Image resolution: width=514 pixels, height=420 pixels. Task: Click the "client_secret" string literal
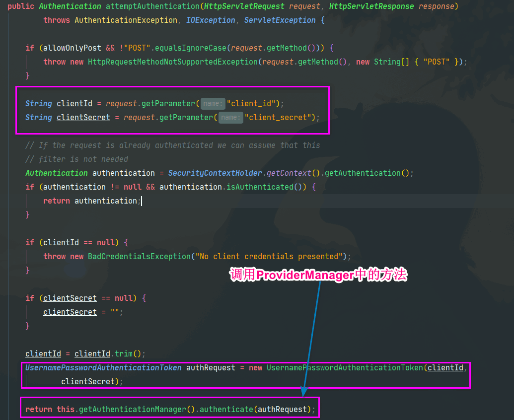point(278,118)
